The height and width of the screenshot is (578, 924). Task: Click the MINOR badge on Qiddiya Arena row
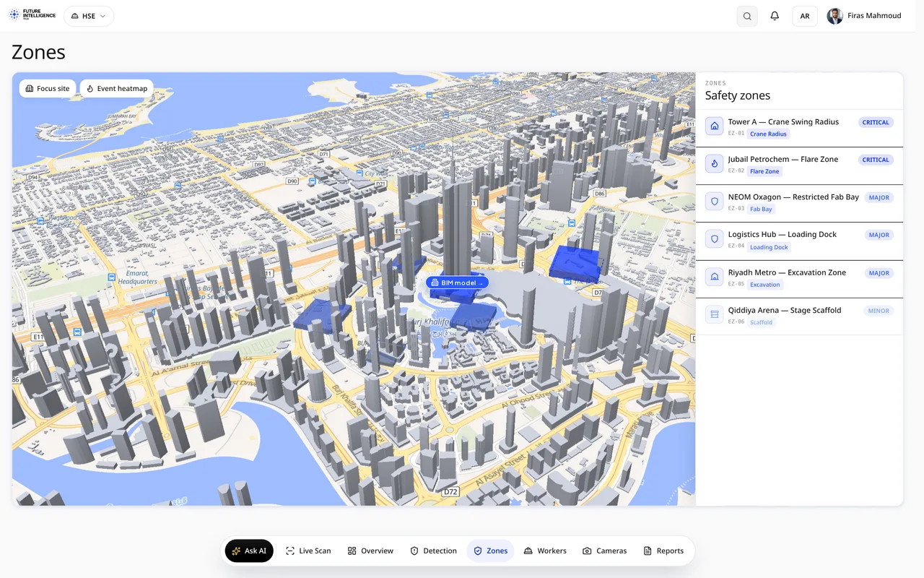tap(879, 311)
